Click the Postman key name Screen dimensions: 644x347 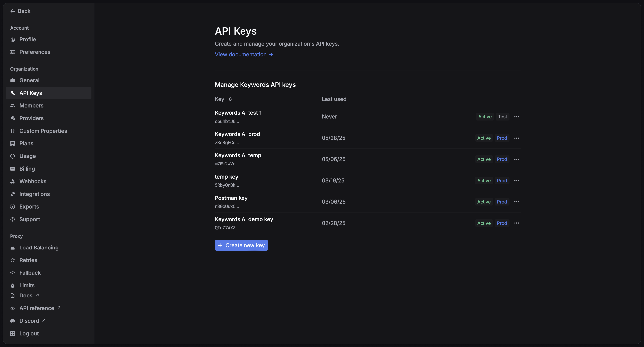pos(231,198)
